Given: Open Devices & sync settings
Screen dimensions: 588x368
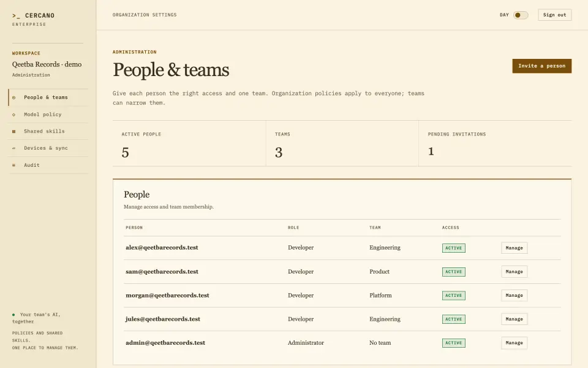Looking at the screenshot, I should click(x=48, y=148).
